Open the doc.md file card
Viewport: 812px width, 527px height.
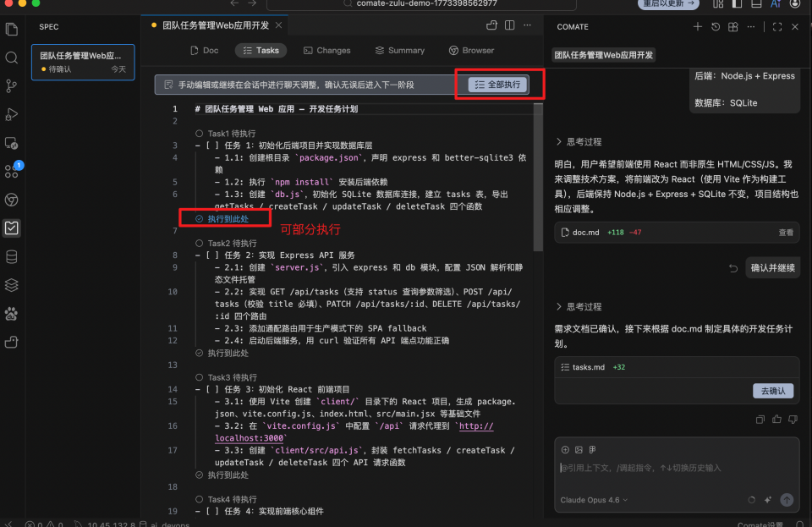[677, 233]
